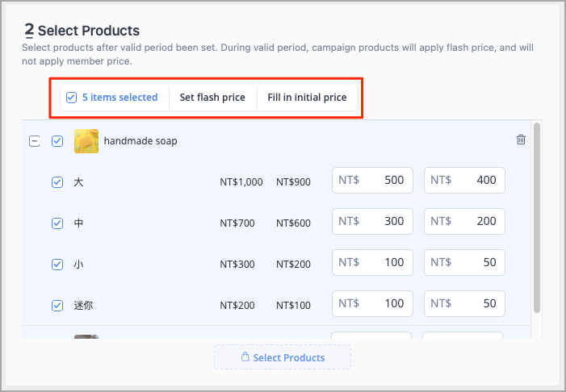The height and width of the screenshot is (392, 566).
Task: Click the 大 variant name
Action: click(78, 182)
